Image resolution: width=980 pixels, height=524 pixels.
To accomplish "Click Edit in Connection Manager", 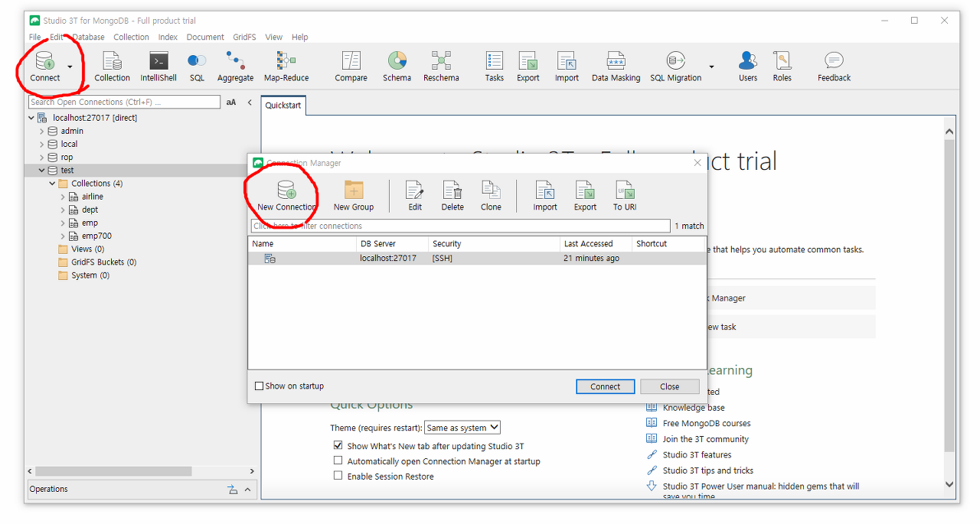I will point(415,196).
